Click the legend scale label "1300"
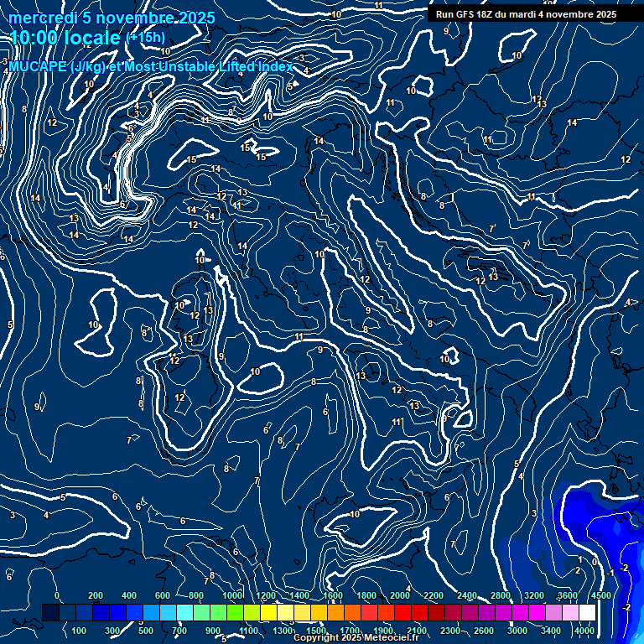 [283, 631]
